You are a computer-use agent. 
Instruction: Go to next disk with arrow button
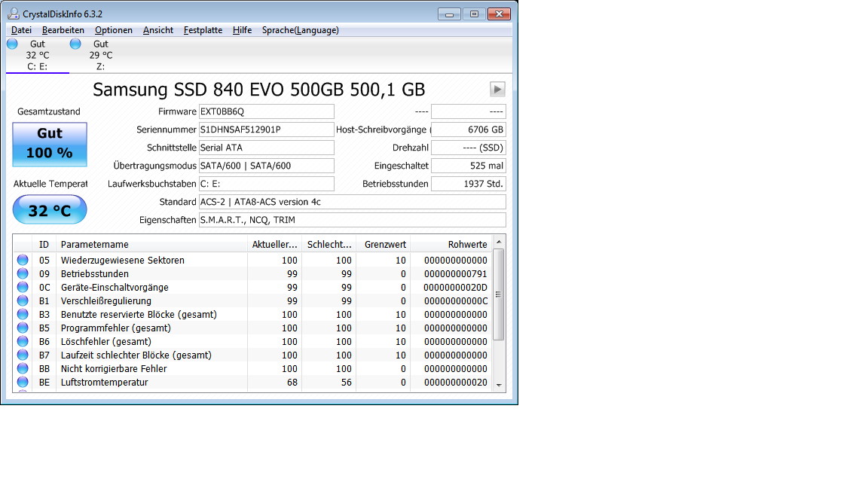tap(497, 89)
